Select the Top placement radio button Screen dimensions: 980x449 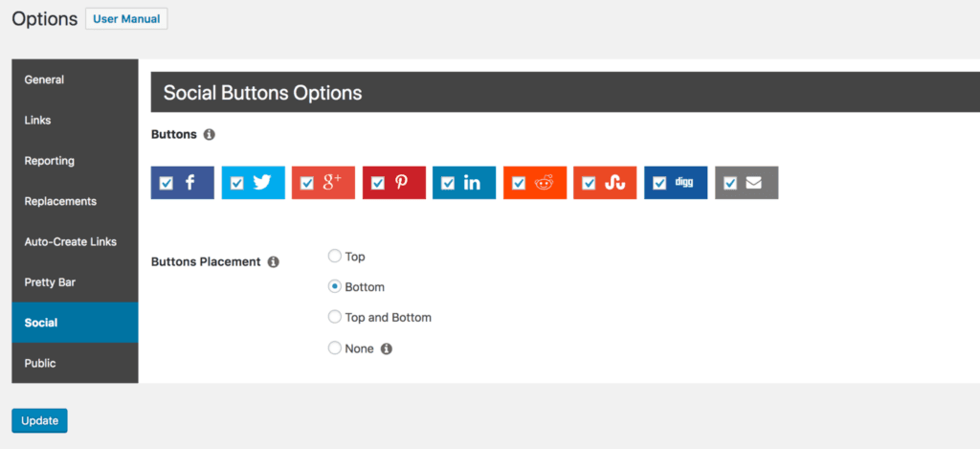pyautogui.click(x=334, y=257)
